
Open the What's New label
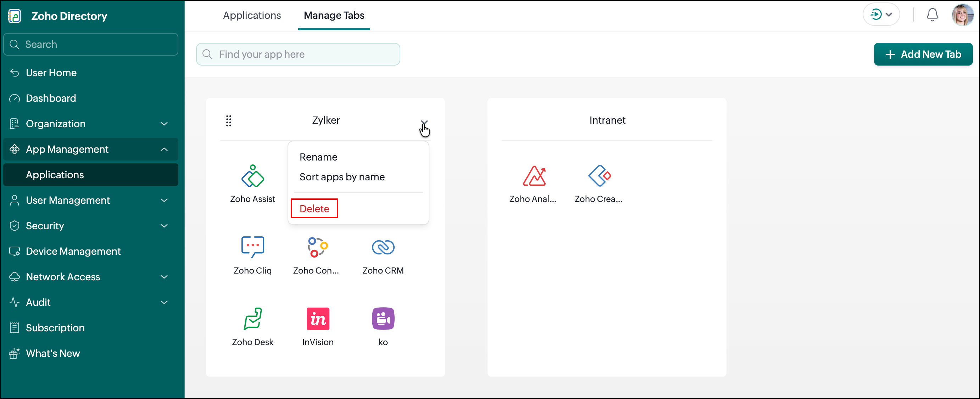tap(53, 353)
